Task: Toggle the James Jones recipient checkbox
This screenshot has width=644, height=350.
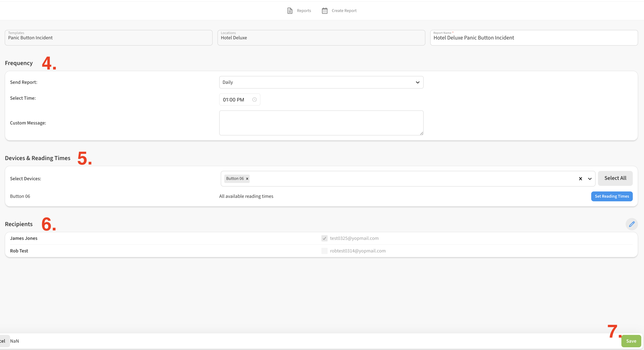Action: click(324, 238)
